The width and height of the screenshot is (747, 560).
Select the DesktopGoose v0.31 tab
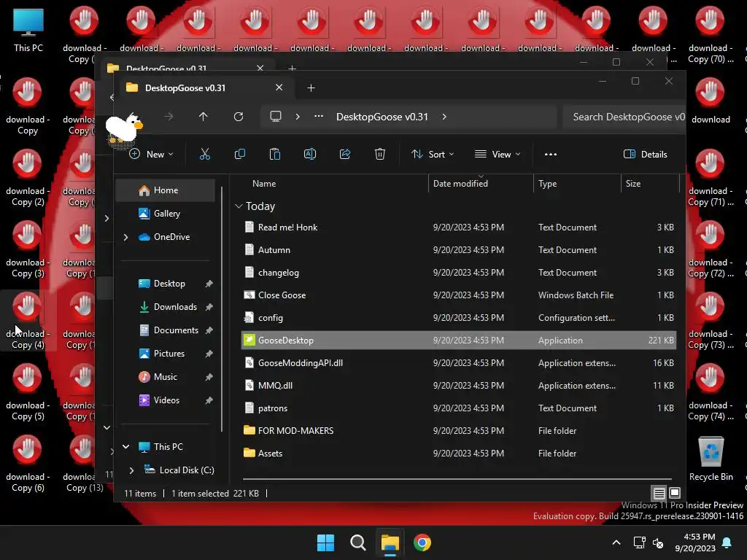[x=205, y=88]
